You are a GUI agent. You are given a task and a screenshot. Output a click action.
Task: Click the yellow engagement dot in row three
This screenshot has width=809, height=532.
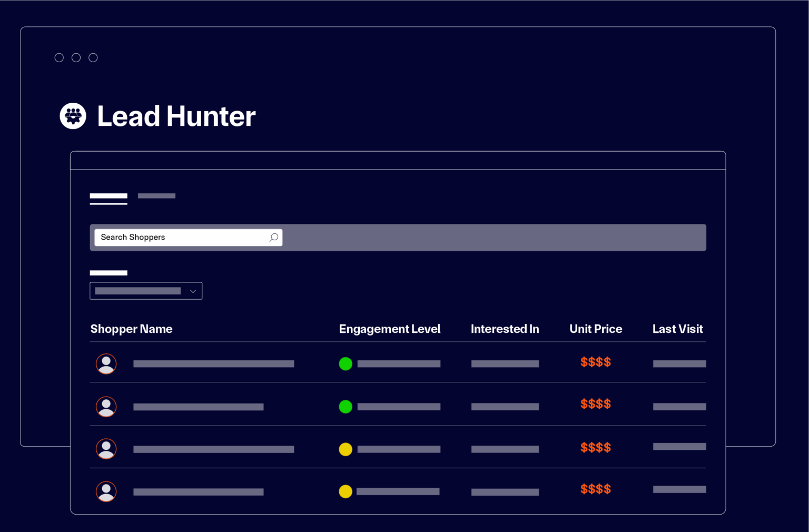[x=346, y=449]
